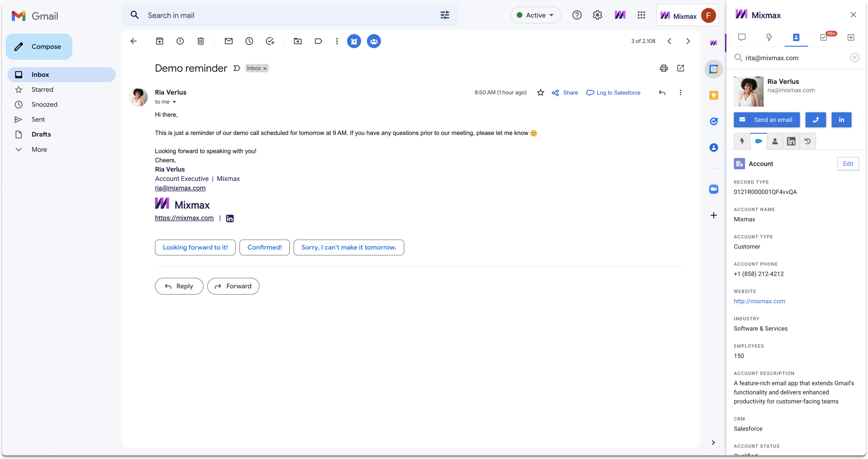Select the LinkedIn icon in Mixmax panel
This screenshot has height=459, width=868.
pyautogui.click(x=841, y=119)
